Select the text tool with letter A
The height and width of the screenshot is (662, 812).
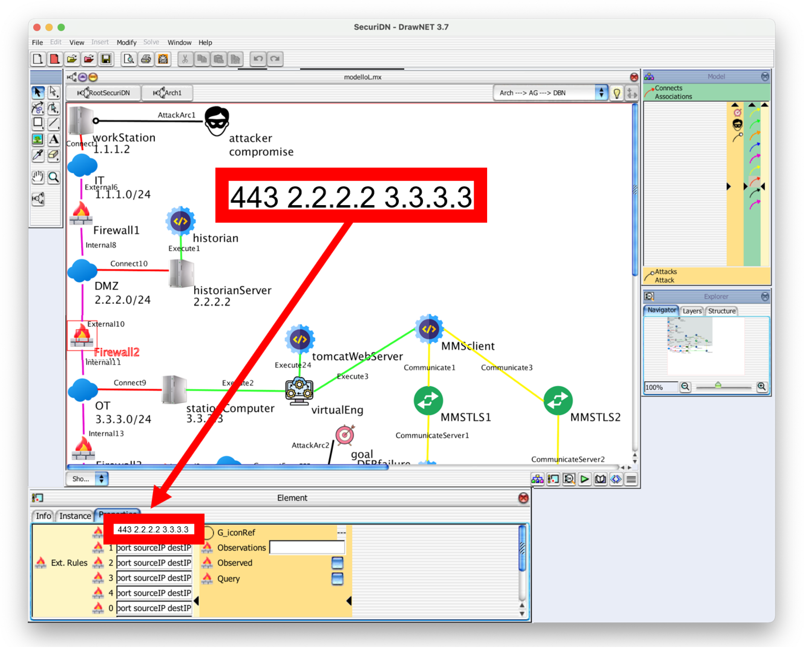pyautogui.click(x=54, y=140)
